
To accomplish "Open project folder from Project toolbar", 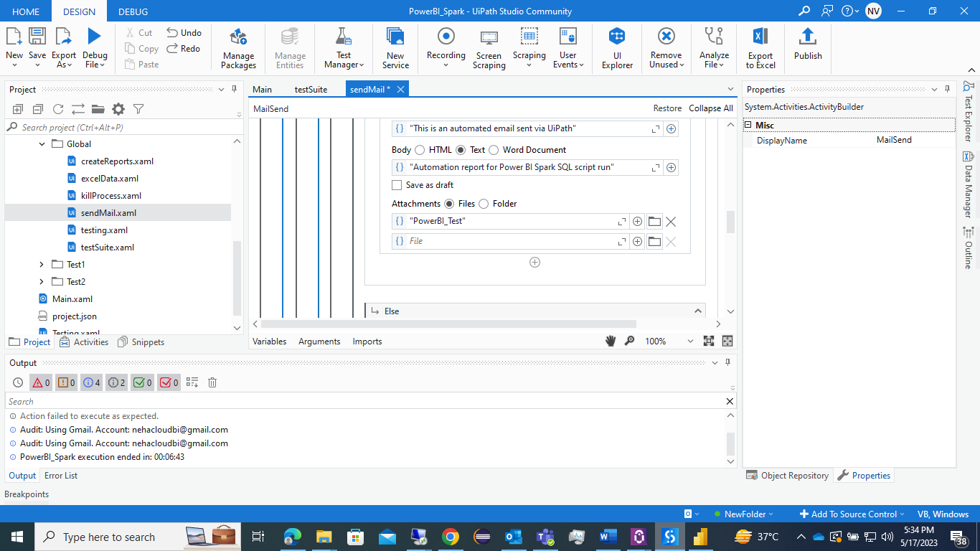I will click(98, 109).
